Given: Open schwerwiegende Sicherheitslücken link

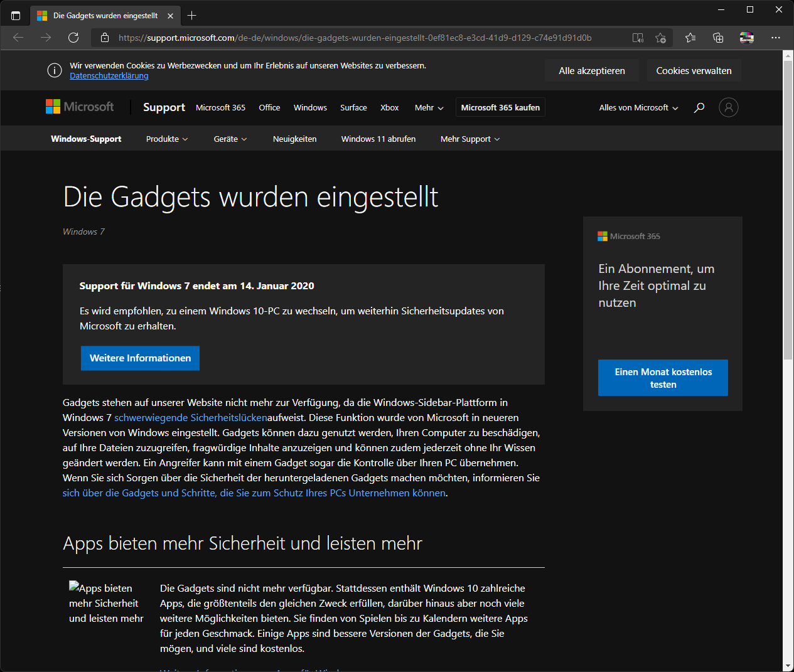Looking at the screenshot, I should point(191,418).
